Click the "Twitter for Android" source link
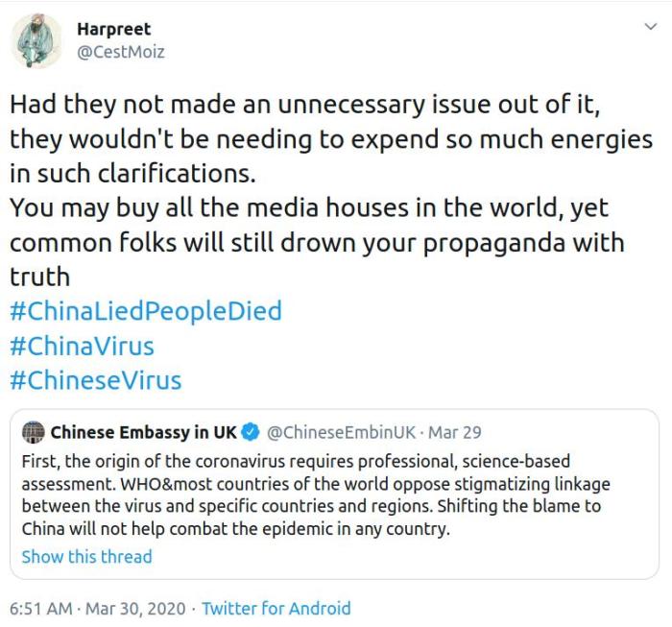The width and height of the screenshot is (672, 627). click(276, 609)
